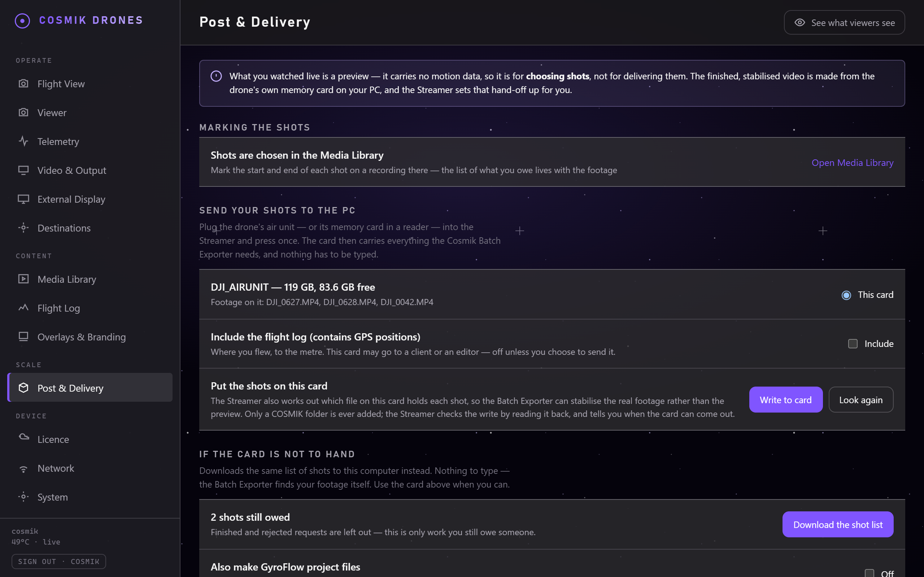Toggle the GyroFlow project files checkbox
This screenshot has height=577, width=924.
[869, 573]
